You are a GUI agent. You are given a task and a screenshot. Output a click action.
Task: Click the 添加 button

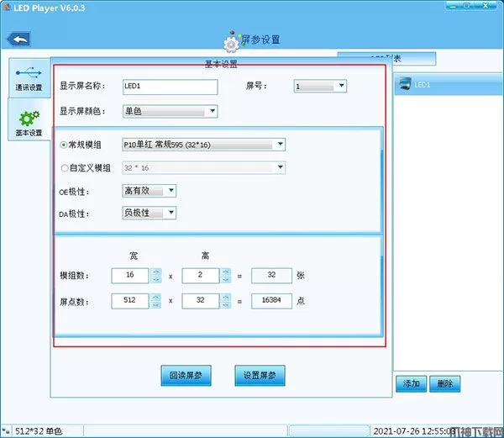[x=411, y=383]
